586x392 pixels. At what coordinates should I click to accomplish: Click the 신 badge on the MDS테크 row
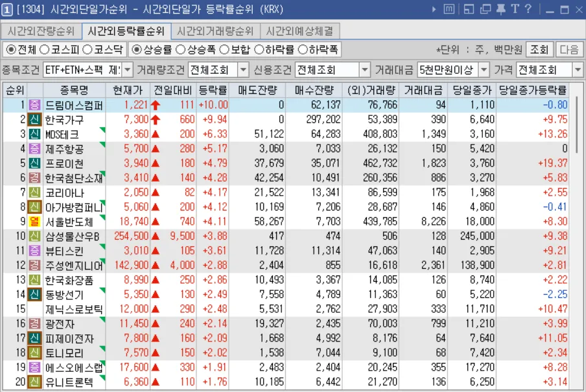tap(34, 134)
